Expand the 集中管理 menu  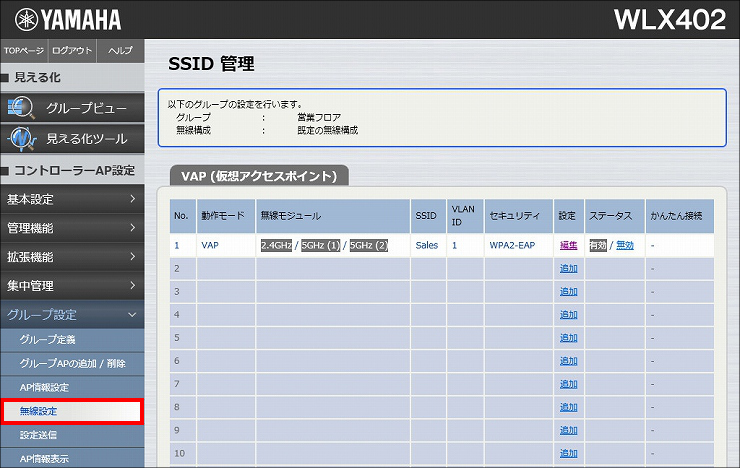coord(72,285)
